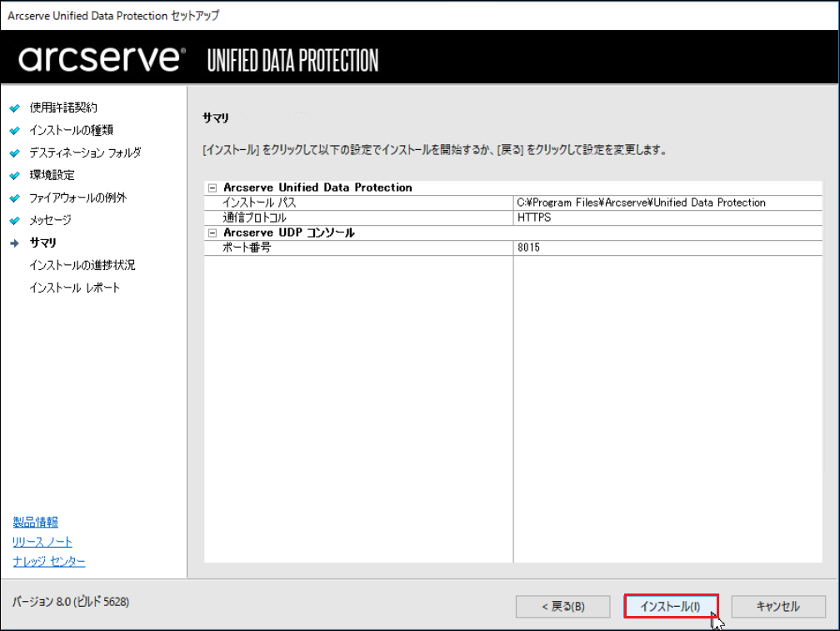Screen dimensions: 840x631
Task: Click the HTTPS protocol value
Action: (x=534, y=218)
